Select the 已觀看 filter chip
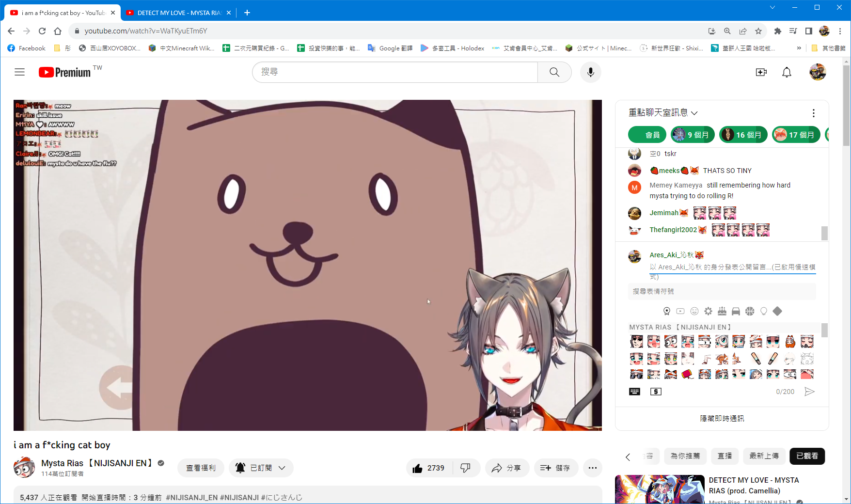This screenshot has width=851, height=504. point(807,456)
